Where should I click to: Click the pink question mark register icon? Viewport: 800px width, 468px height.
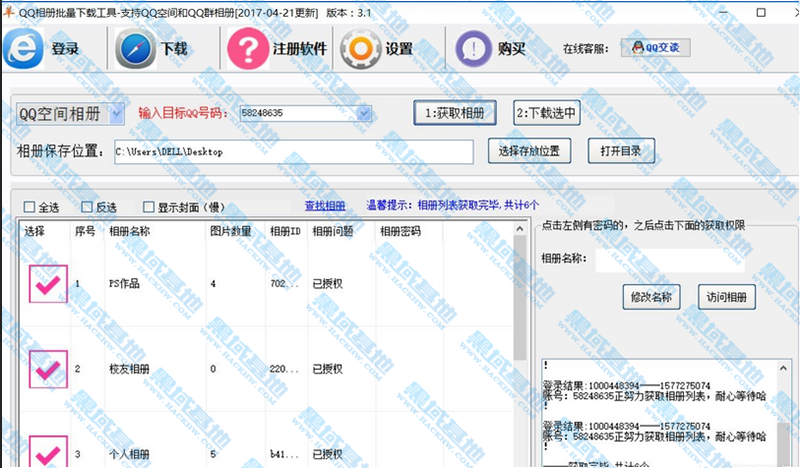pyautogui.click(x=248, y=49)
